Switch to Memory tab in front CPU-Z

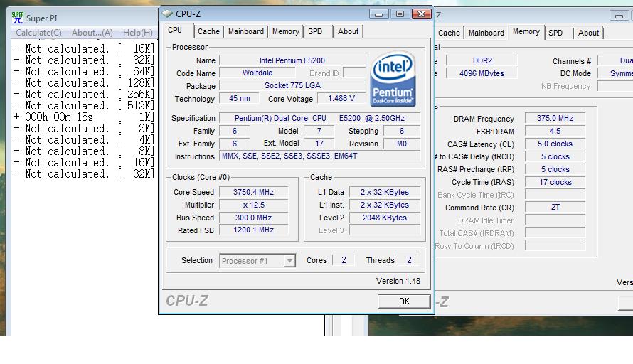pos(285,31)
